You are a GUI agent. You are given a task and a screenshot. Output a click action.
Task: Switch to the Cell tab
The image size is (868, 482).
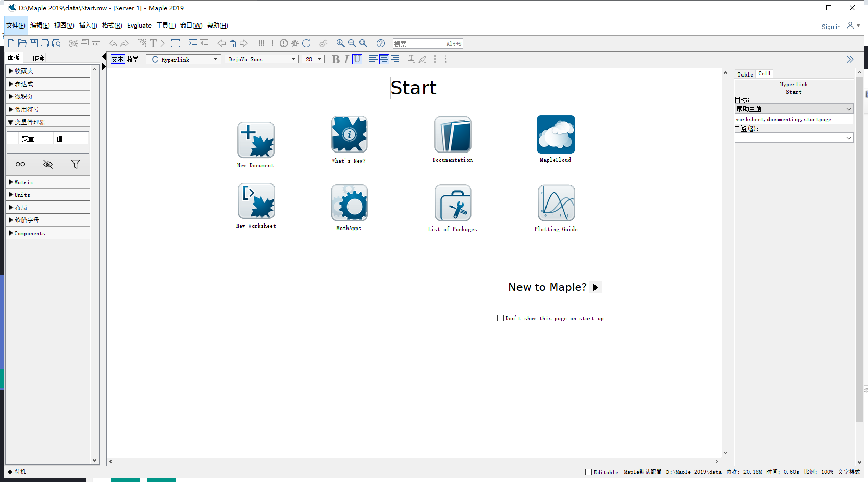pos(764,74)
